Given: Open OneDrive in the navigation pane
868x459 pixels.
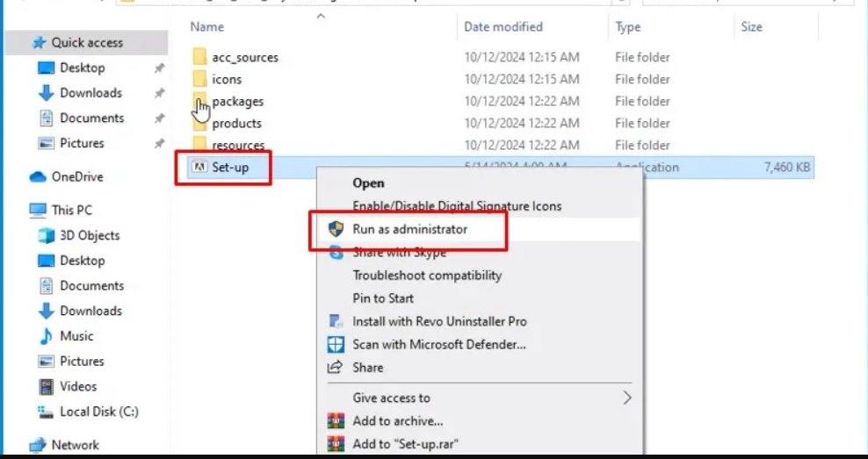Looking at the screenshot, I should (x=77, y=177).
